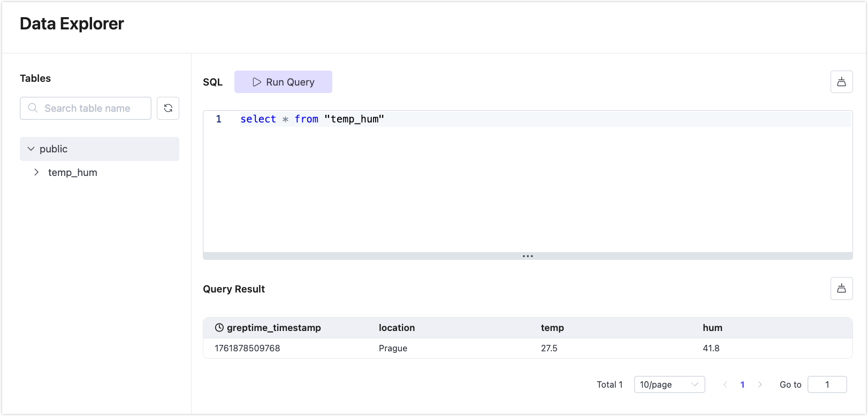Viewport: 868px width, 416px height.
Task: Click the greptime_timestamp column header
Action: 273,328
